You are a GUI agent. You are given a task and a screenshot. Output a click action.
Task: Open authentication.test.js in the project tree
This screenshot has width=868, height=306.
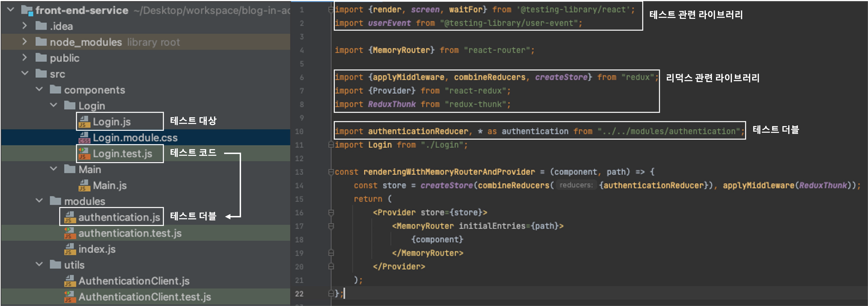pos(130,233)
